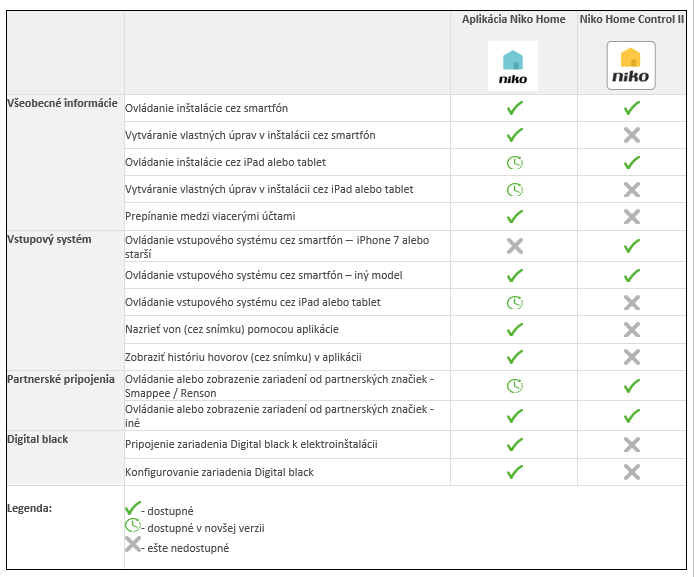Click the Konfigurovanie zariadenia Digital black text
The image size is (694, 577).
(219, 472)
